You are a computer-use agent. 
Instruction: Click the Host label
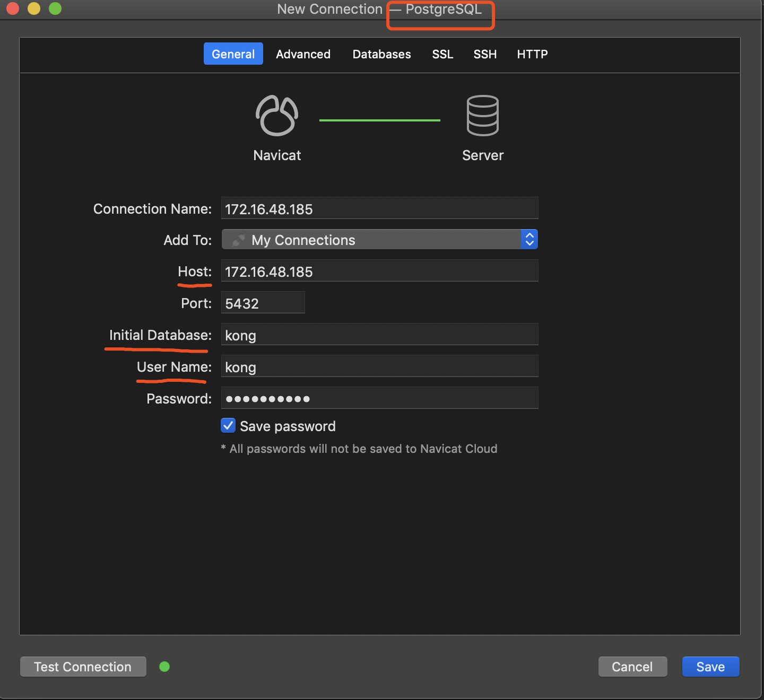[195, 272]
